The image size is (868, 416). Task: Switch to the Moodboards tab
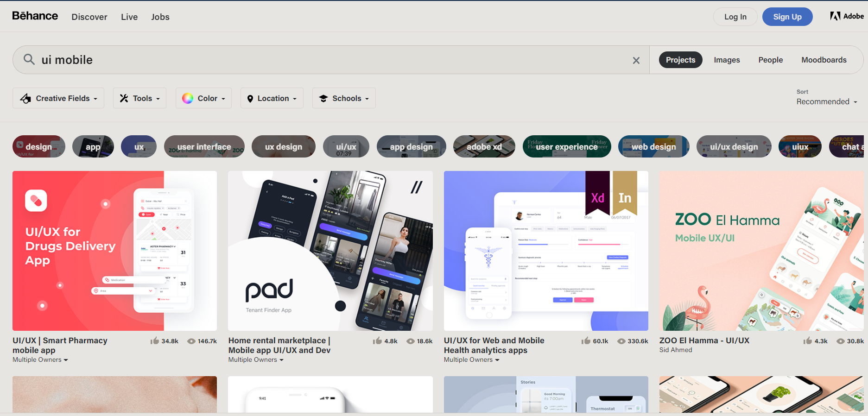(824, 60)
